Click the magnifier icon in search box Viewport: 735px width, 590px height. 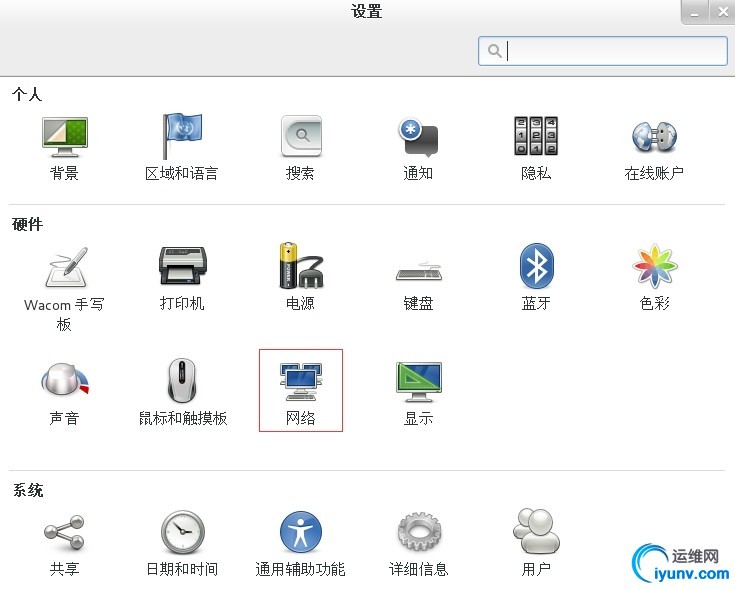(495, 51)
